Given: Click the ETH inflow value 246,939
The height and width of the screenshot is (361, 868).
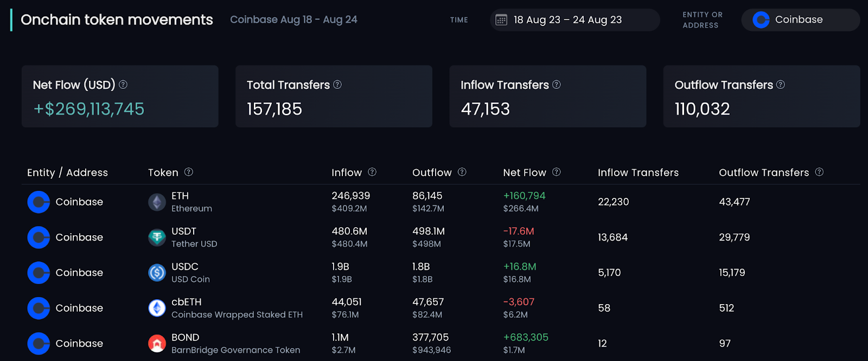Looking at the screenshot, I should pos(351,196).
